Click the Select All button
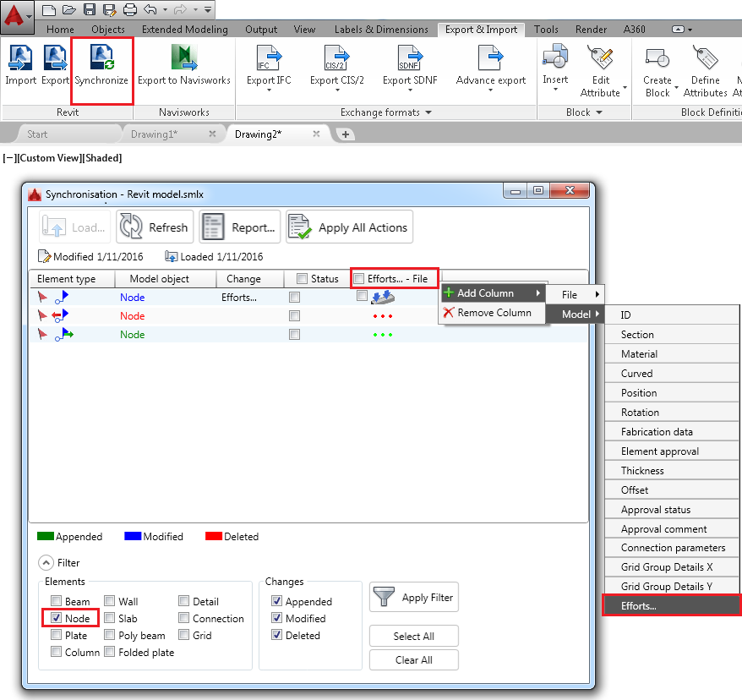The width and height of the screenshot is (742, 700). [413, 636]
